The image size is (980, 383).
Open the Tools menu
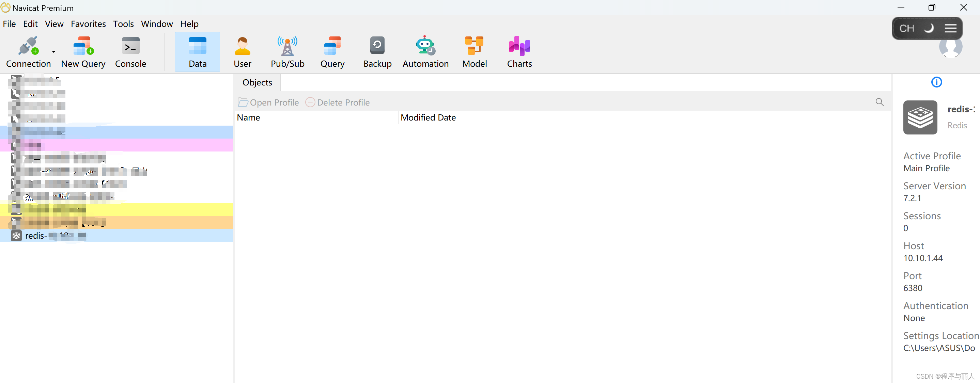coord(123,24)
